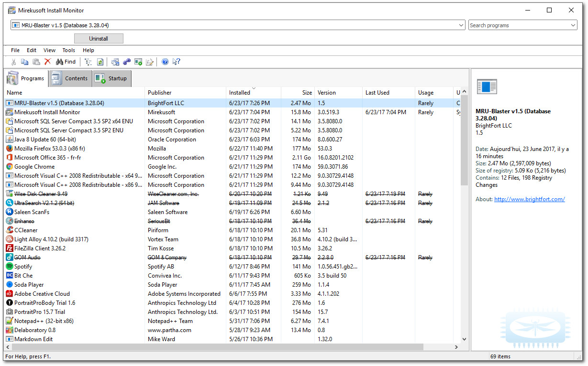Click the MRU-Blaster icon in details panel
This screenshot has width=588, height=366.
[487, 87]
